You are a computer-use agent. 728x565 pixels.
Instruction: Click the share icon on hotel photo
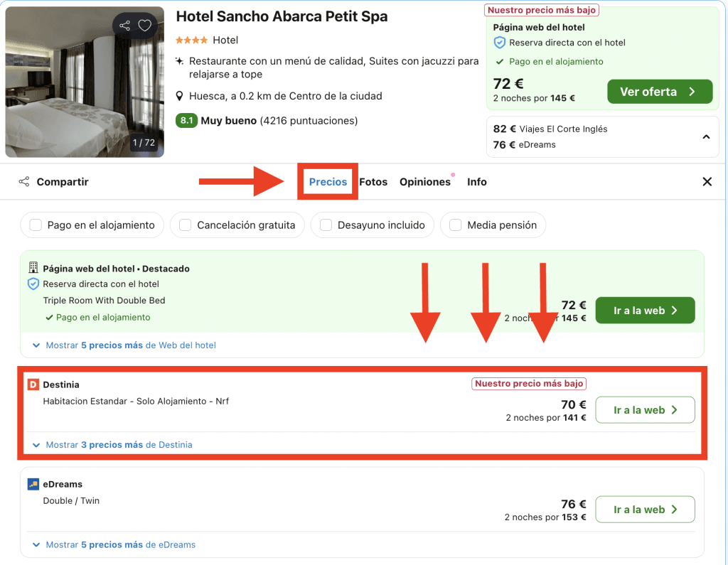[x=125, y=26]
